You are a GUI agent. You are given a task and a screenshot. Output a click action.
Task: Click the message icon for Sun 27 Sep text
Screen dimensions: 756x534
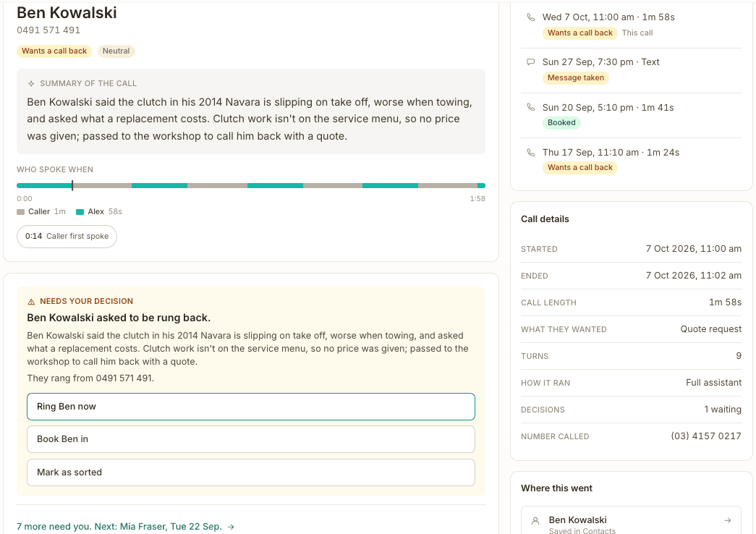click(530, 62)
